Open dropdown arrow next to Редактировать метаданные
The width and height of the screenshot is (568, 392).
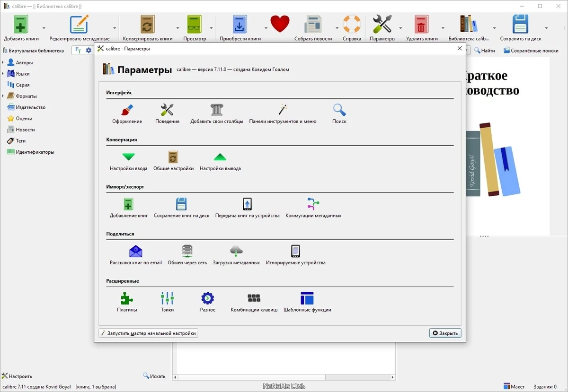(115, 28)
